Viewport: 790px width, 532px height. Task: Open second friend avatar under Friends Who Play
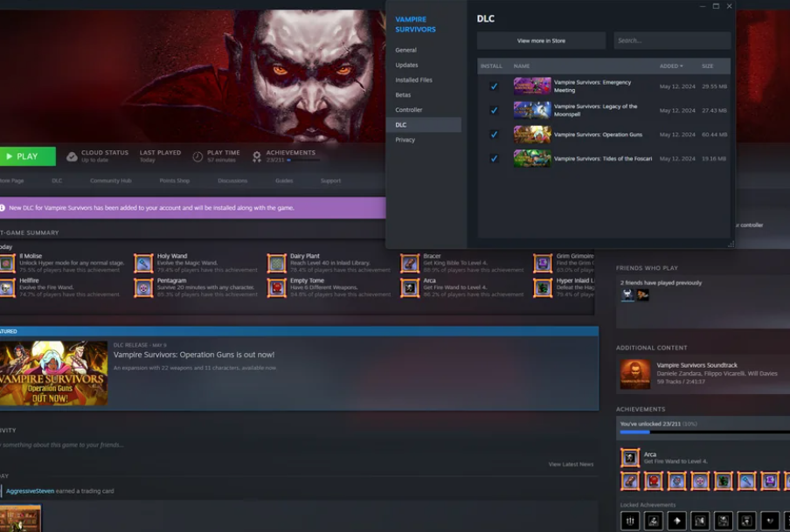click(642, 294)
